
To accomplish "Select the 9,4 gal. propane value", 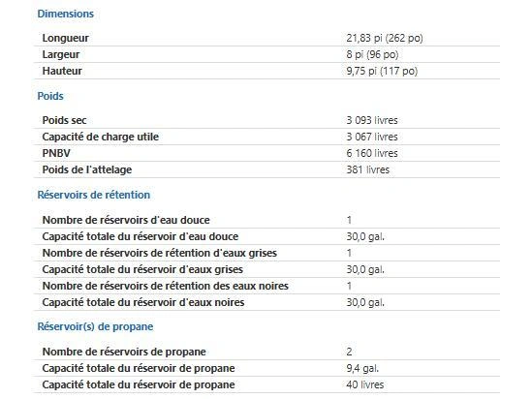I will pyautogui.click(x=362, y=368).
